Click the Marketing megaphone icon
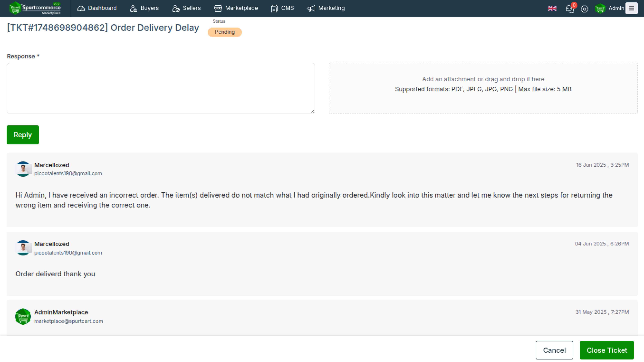Screen dimensions: 644x362 [x=311, y=9]
